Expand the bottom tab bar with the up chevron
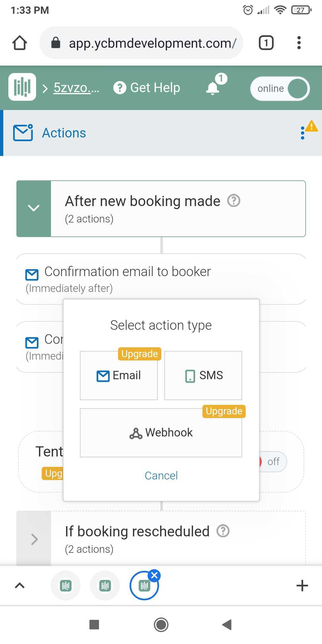The height and width of the screenshot is (644, 322). [x=20, y=586]
